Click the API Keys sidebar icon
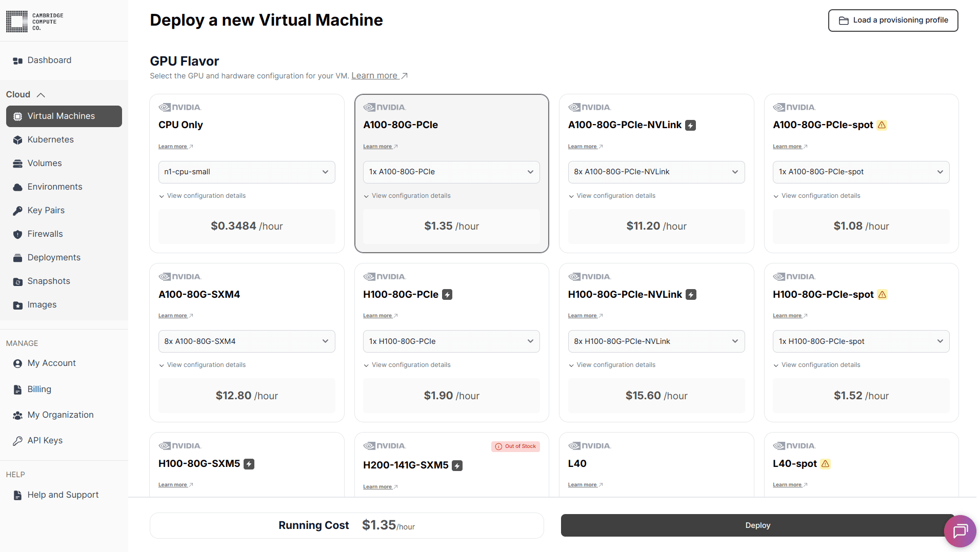 17,440
